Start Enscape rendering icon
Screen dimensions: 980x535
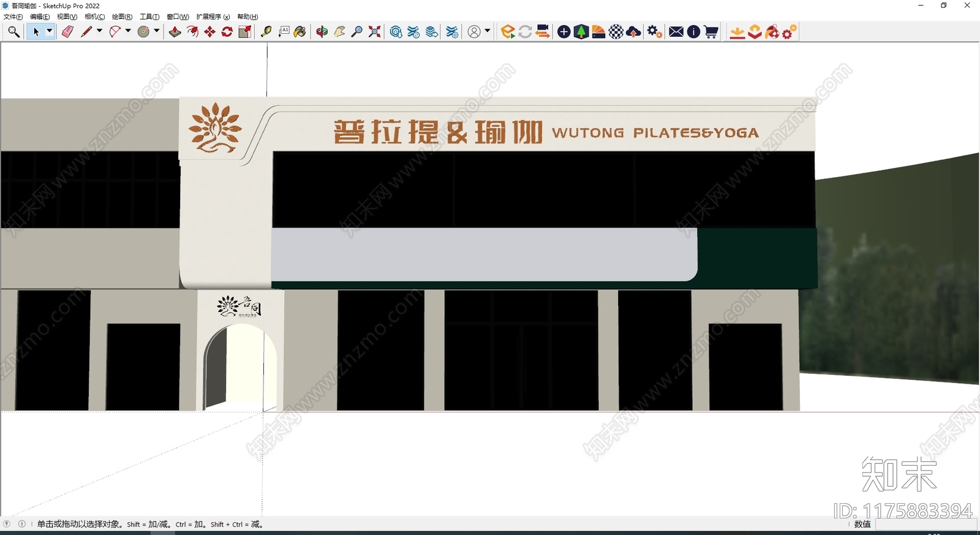(x=508, y=32)
